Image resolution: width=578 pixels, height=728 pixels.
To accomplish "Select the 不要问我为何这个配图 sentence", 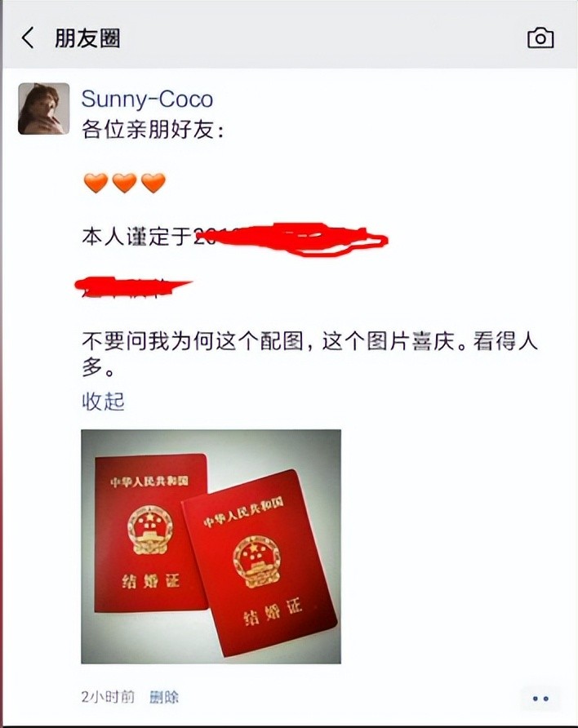I will coord(309,355).
